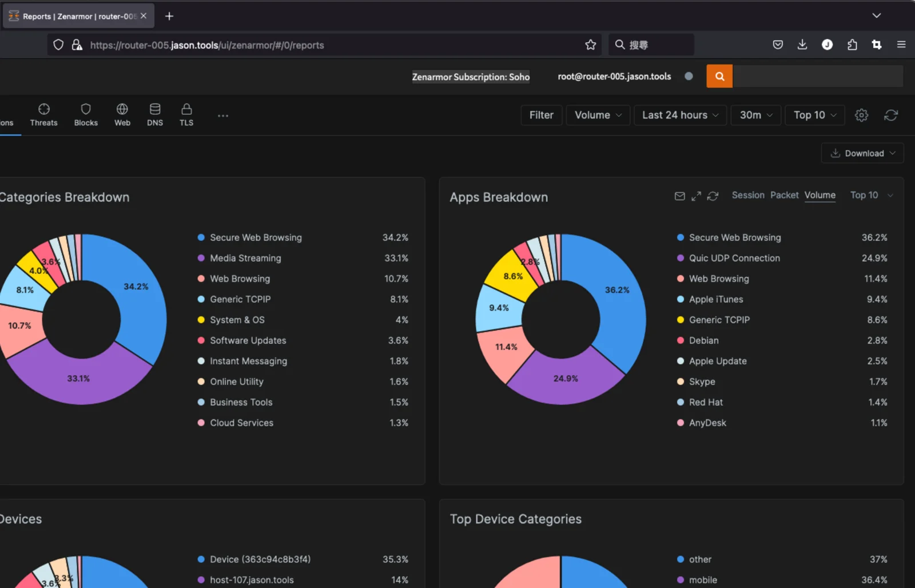This screenshot has width=915, height=588.
Task: Close the Reports Zenarmor browser tab
Action: pyautogui.click(x=144, y=16)
